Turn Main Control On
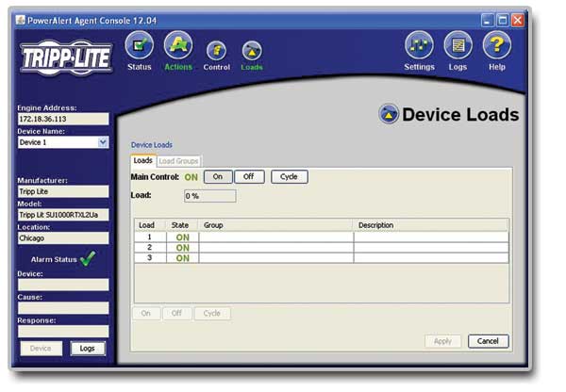The height and width of the screenshot is (392, 566). tap(217, 176)
